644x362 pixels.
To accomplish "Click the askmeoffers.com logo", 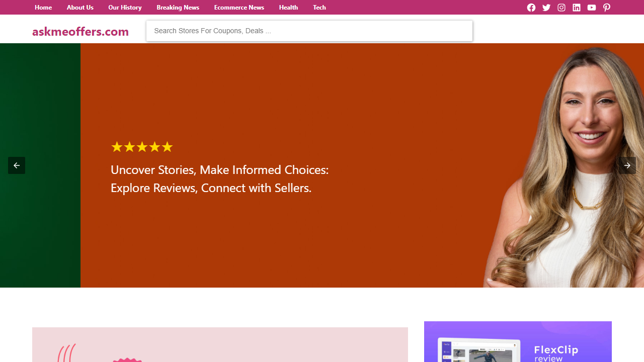I will [x=80, y=31].
